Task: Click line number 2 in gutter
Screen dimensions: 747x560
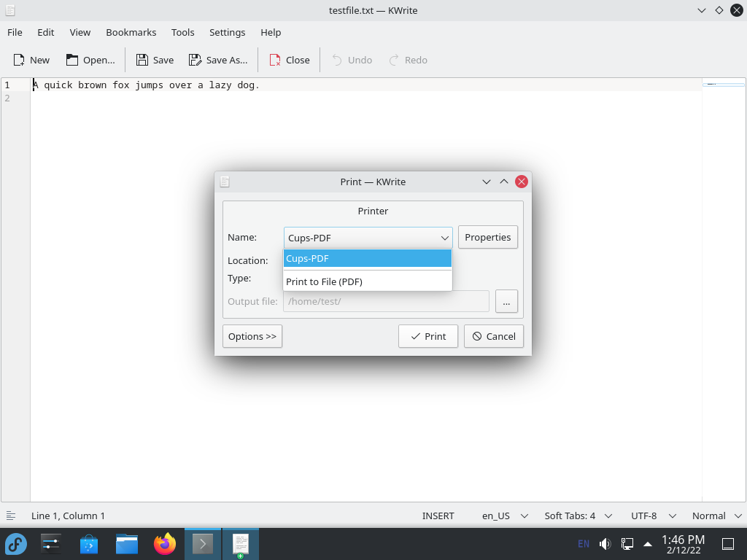Action: pos(7,98)
